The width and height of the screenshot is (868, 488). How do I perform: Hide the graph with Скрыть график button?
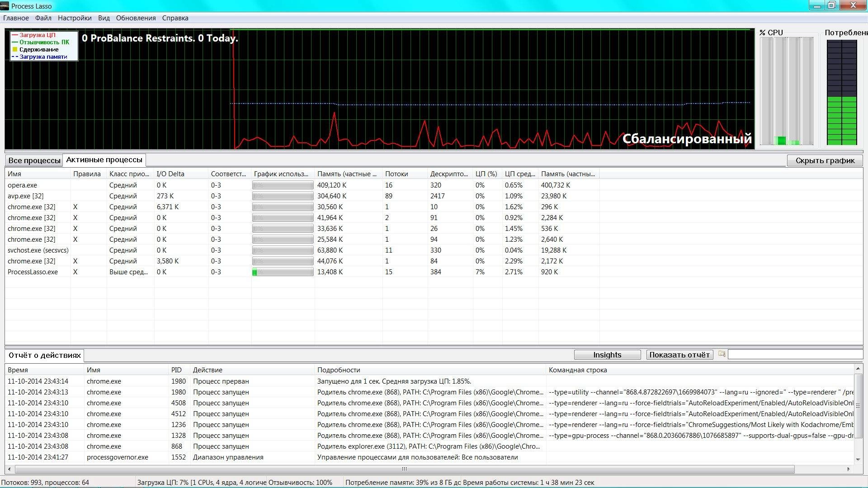point(825,160)
